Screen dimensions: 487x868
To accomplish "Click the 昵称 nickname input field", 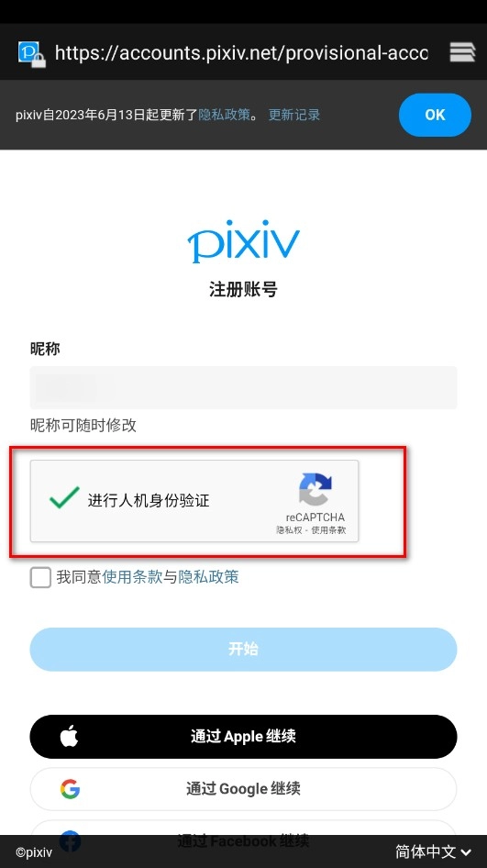I will (244, 387).
